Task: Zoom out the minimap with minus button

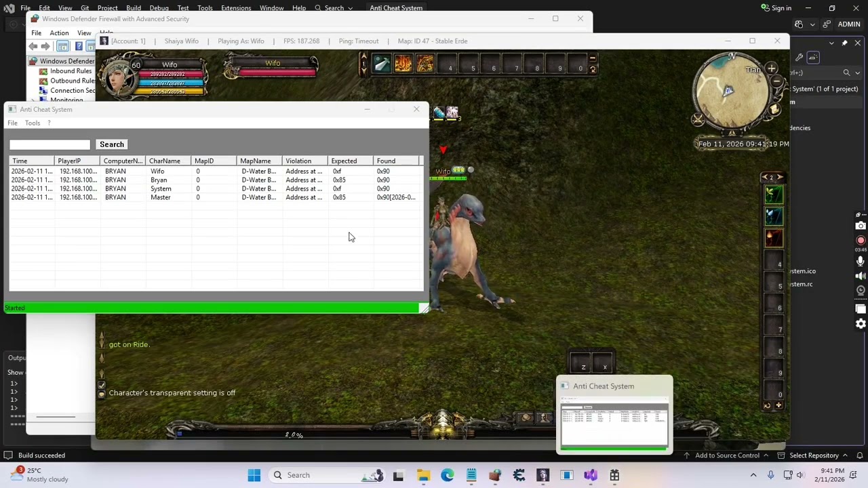Action: (x=777, y=82)
